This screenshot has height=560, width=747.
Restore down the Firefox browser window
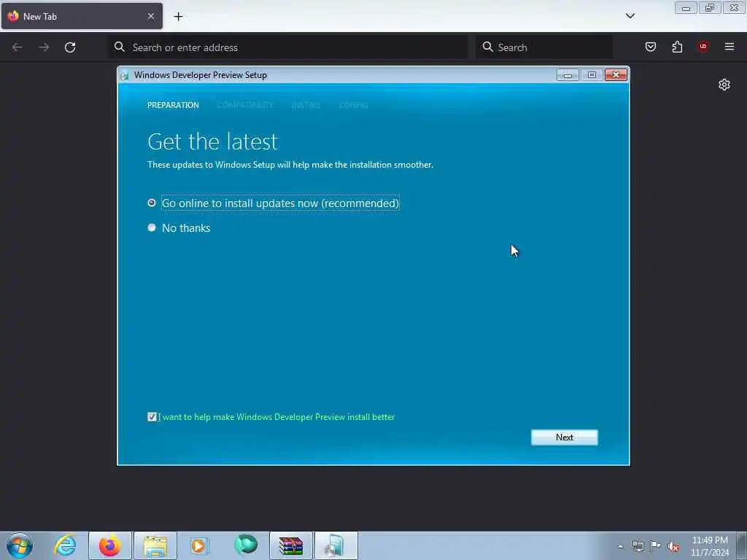pos(710,8)
